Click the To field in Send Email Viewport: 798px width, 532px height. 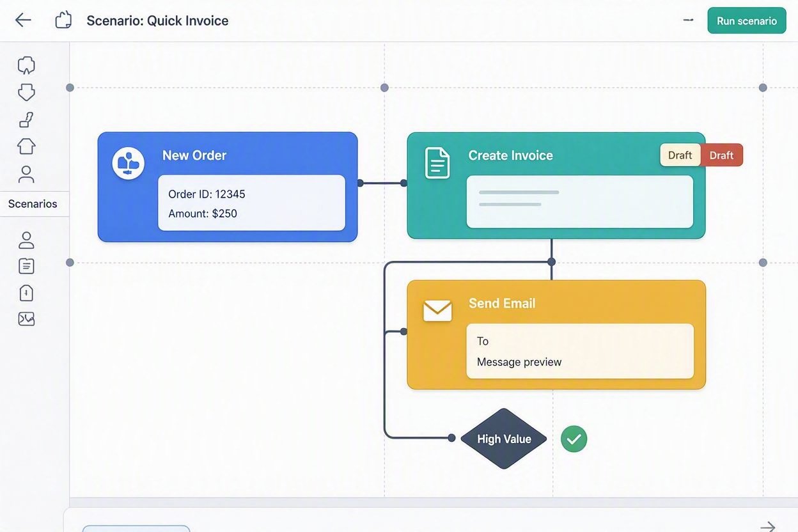click(483, 341)
